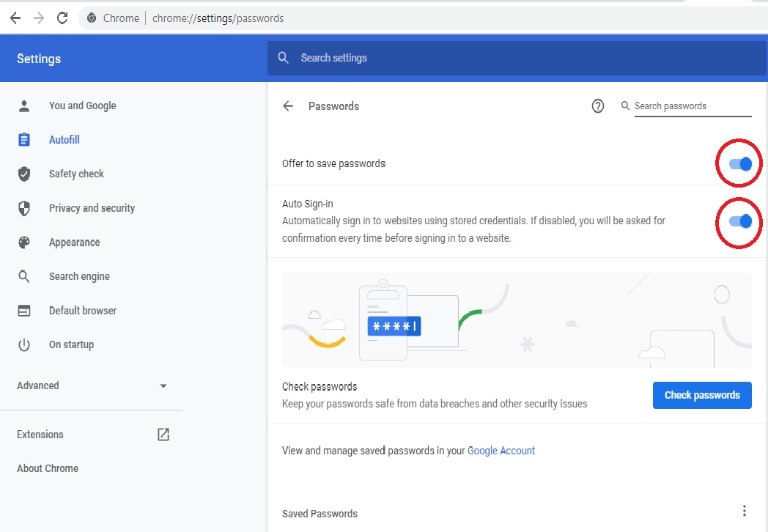The width and height of the screenshot is (768, 532).
Task: Open the Extensions page link
Action: click(x=40, y=435)
